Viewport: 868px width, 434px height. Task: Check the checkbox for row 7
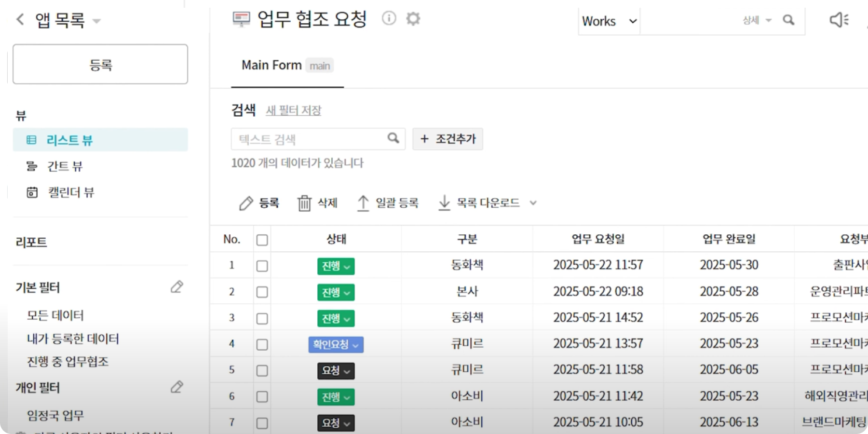[x=262, y=423]
